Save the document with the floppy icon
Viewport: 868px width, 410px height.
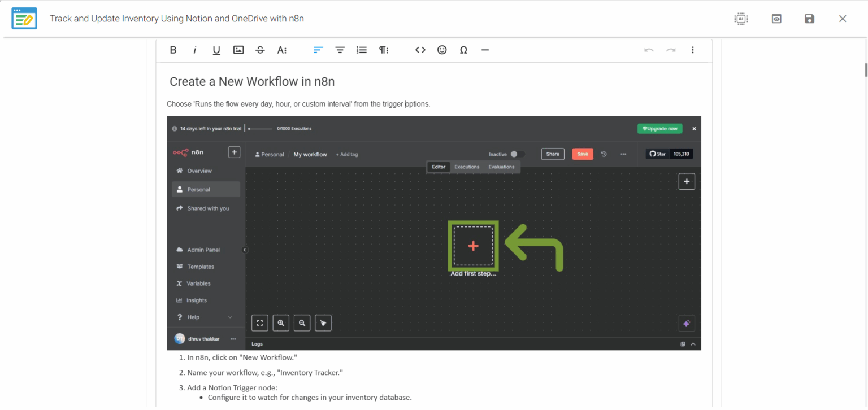coord(809,19)
